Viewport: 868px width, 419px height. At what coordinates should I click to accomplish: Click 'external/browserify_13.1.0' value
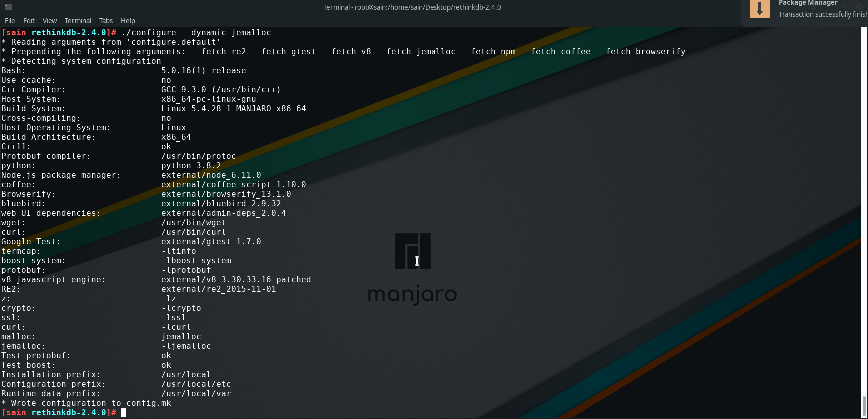point(226,194)
